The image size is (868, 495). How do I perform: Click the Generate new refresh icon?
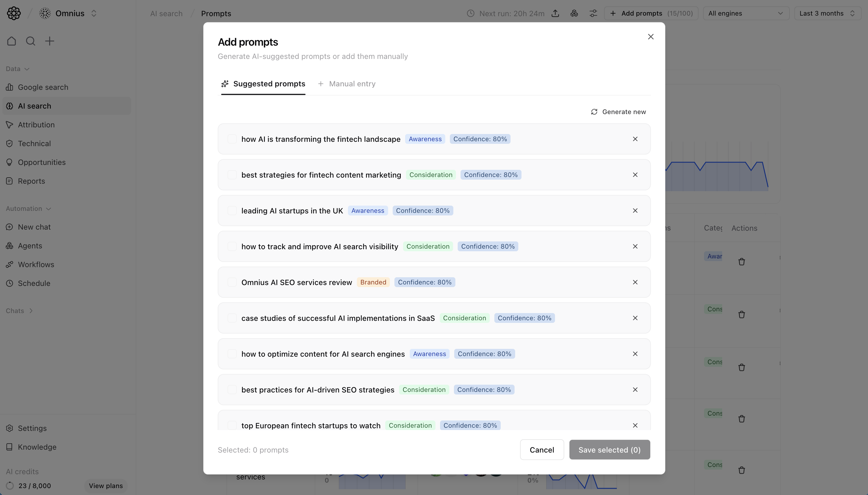[594, 112]
